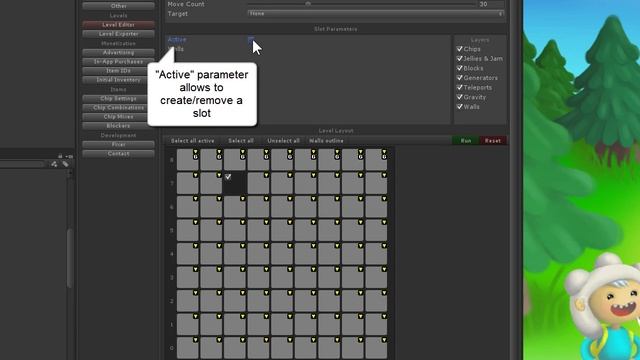This screenshot has width=640, height=360.
Task: Click the Select all button
Action: (x=241, y=141)
